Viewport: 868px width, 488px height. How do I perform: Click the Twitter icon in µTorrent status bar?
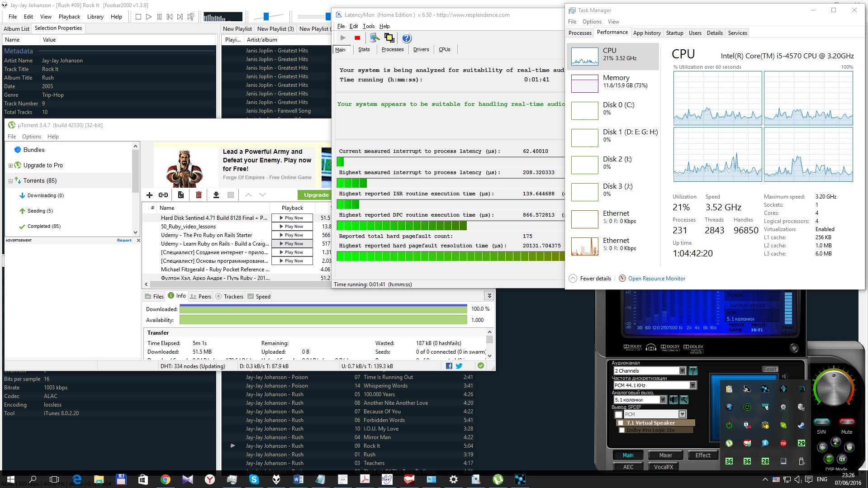[459, 366]
